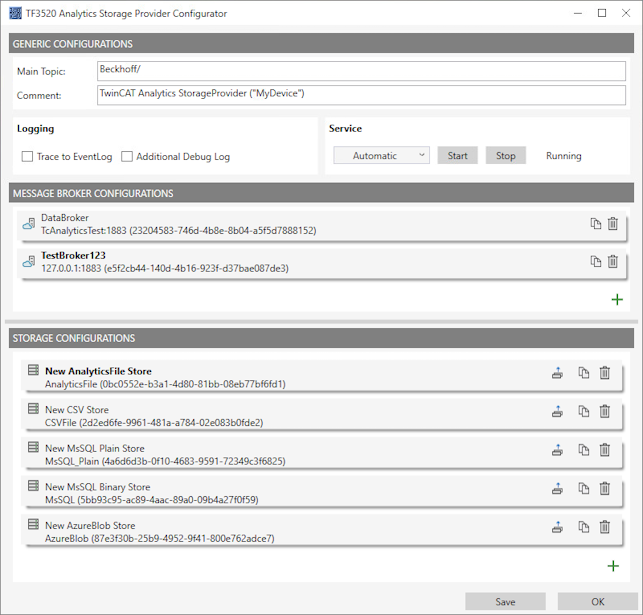Delete the TestBroker123 broker entry

point(612,262)
